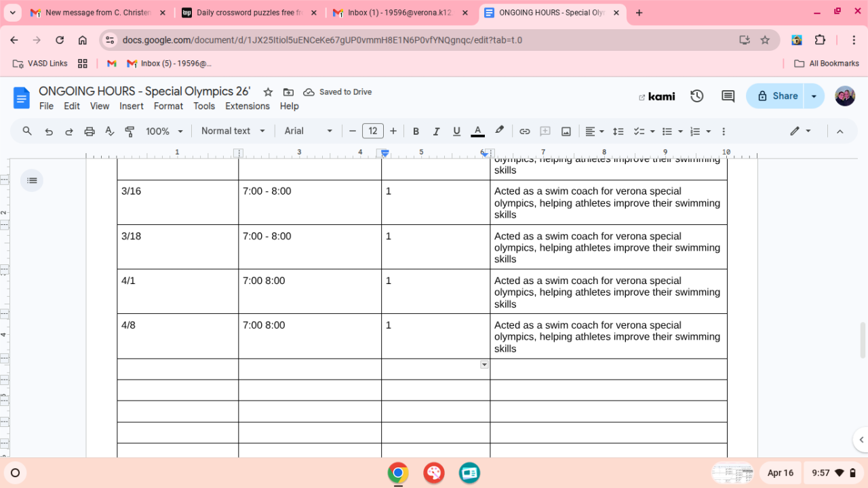Undo the last action
This screenshot has width=868, height=488.
pyautogui.click(x=49, y=131)
